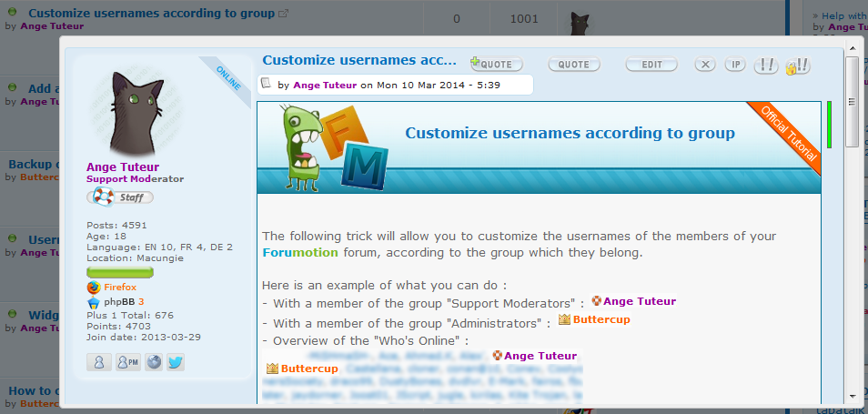868x414 pixels.
Task: Click green status icon of 'Add a' topic
Action: click(12, 87)
